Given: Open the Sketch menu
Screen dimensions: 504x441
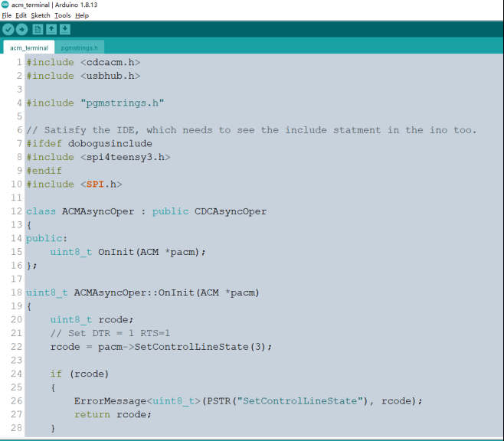Looking at the screenshot, I should (41, 15).
